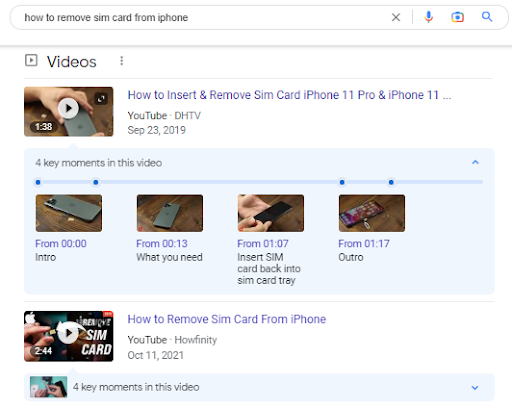Clear the search box with X icon
512x408 pixels.
click(x=396, y=17)
